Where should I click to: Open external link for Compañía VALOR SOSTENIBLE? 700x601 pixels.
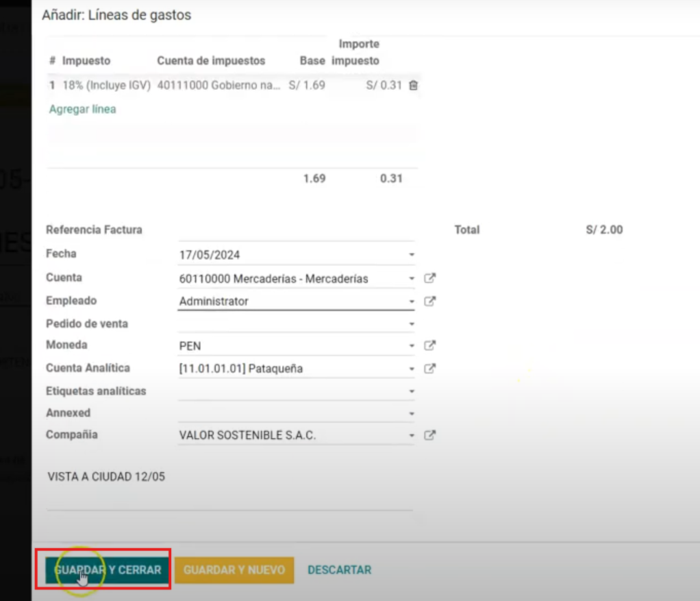(429, 435)
